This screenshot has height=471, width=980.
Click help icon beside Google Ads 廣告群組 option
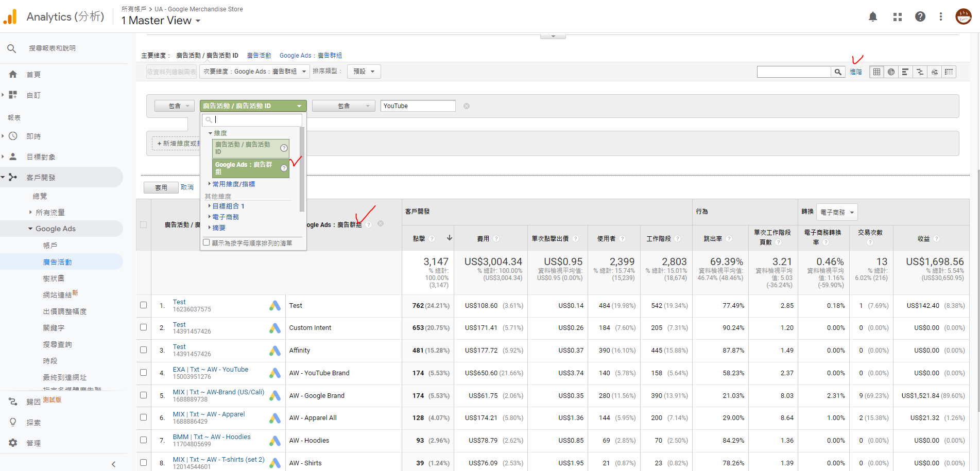(x=284, y=168)
